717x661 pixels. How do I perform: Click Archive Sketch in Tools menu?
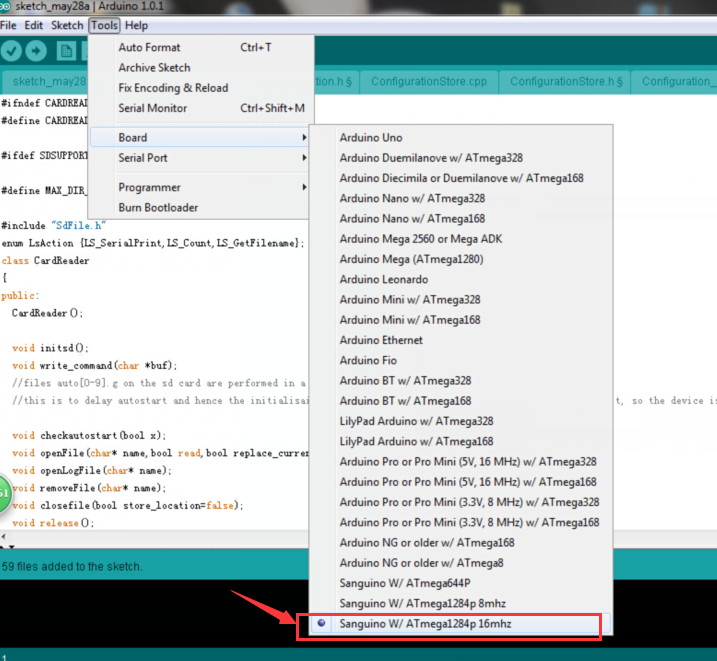154,67
